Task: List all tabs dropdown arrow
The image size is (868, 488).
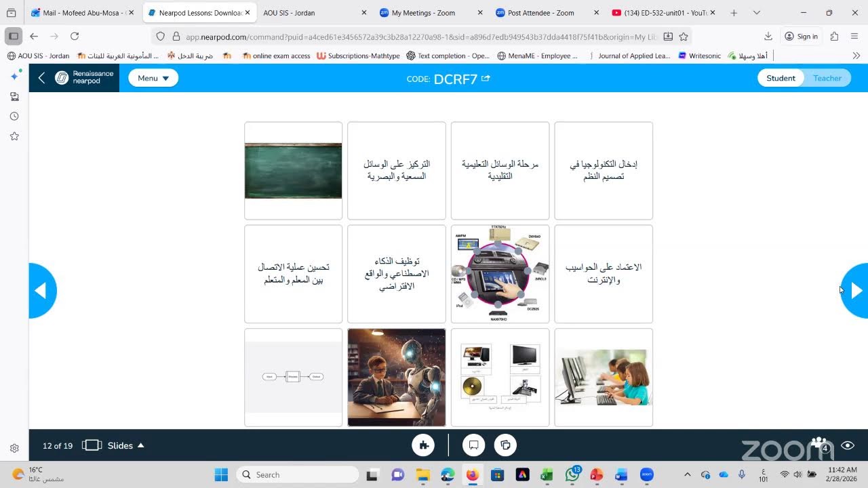Action: (x=757, y=13)
